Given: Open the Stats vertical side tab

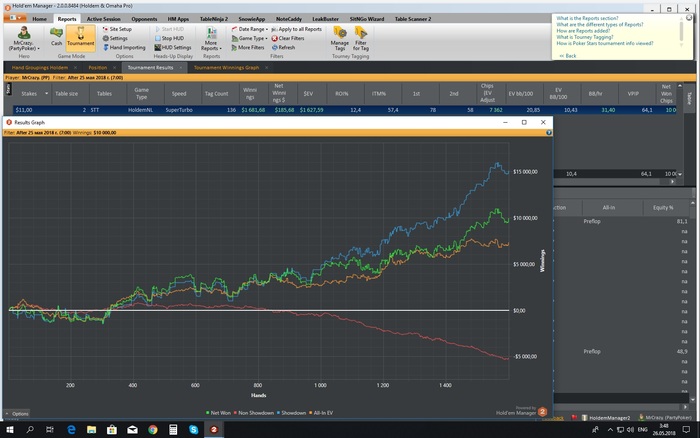Looking at the screenshot, I should (8, 90).
